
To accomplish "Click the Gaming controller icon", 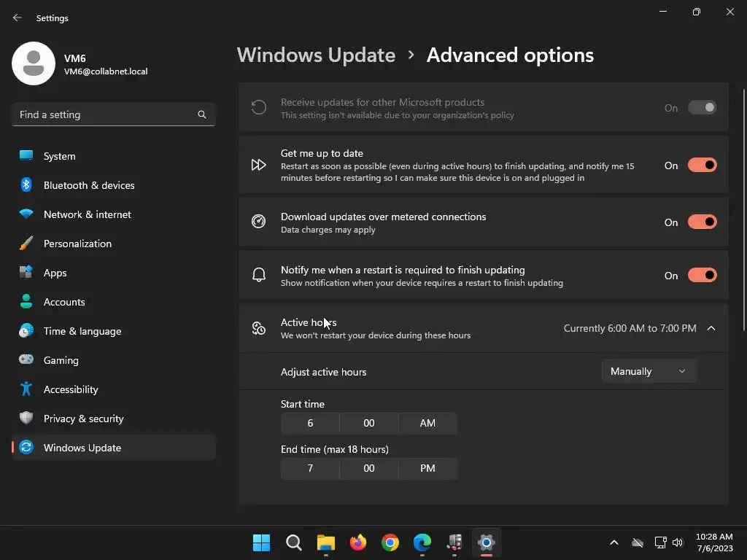I will tap(26, 359).
